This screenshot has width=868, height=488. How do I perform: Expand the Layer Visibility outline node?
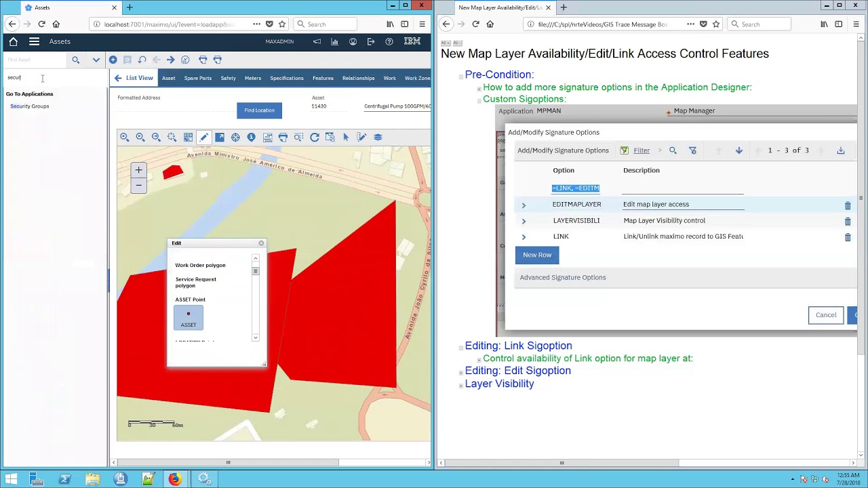coord(460,384)
